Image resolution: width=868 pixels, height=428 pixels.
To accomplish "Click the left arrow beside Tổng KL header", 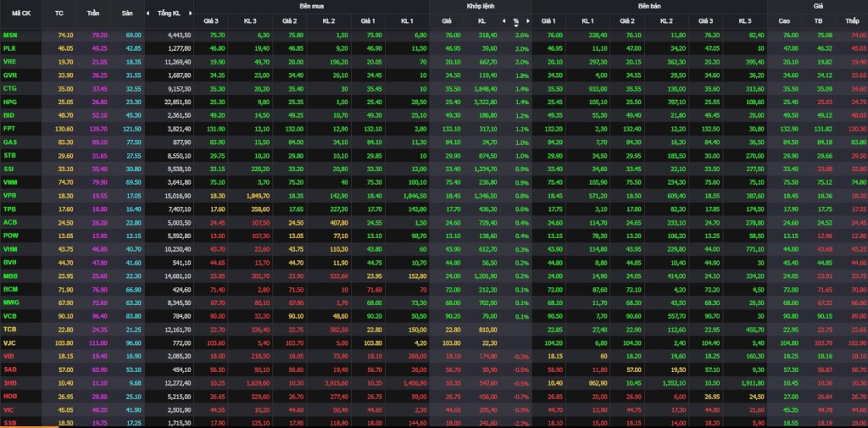I will click(147, 14).
